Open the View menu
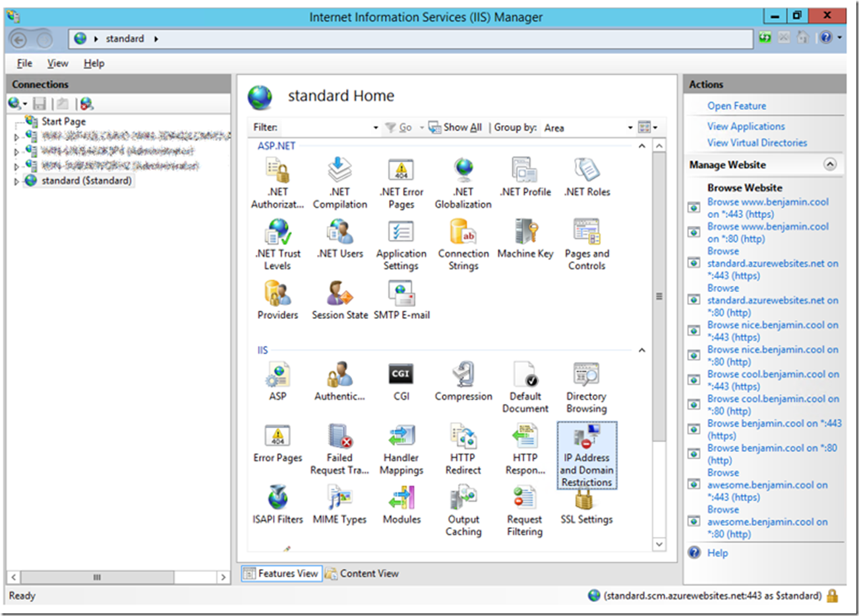This screenshot has height=616, width=859. (57, 63)
